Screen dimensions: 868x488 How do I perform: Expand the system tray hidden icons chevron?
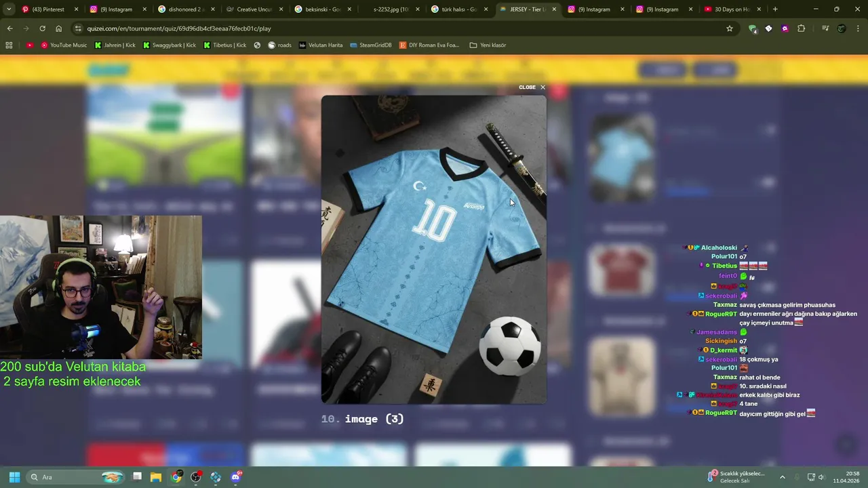click(782, 477)
